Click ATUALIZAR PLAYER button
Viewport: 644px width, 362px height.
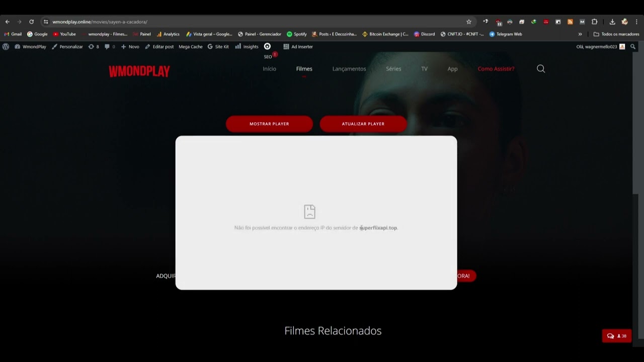[363, 124]
